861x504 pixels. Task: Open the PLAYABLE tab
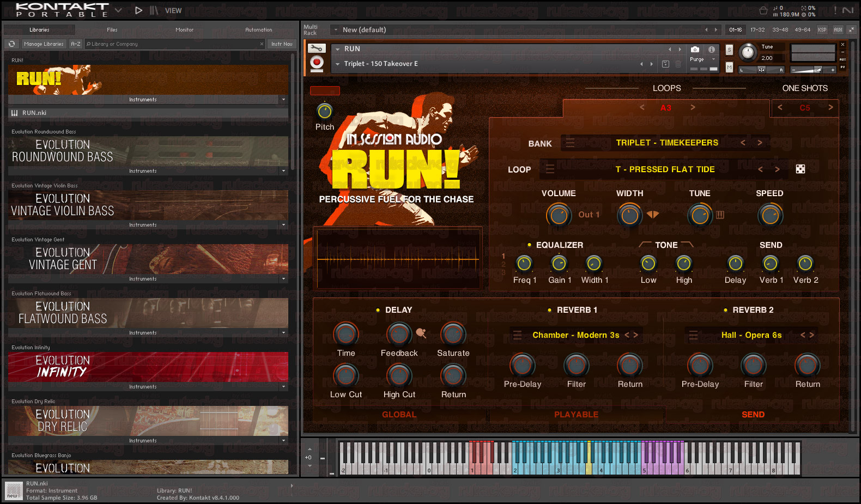[x=576, y=415]
